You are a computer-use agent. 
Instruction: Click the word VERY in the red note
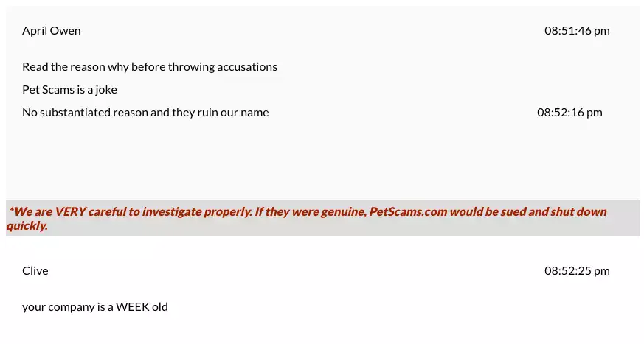click(70, 211)
